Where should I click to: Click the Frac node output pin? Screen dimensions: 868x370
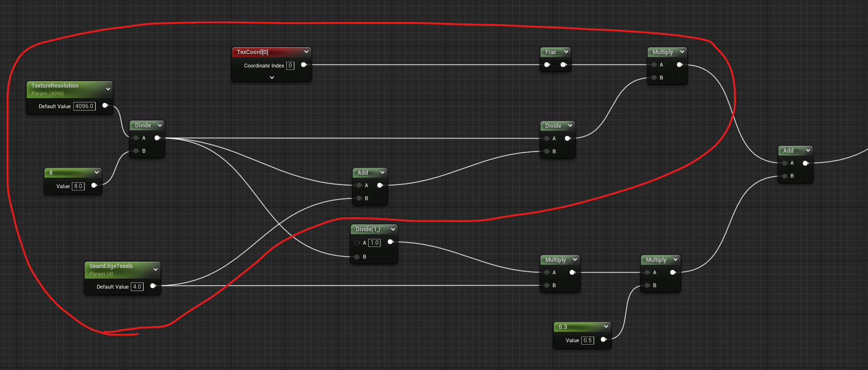coord(564,65)
